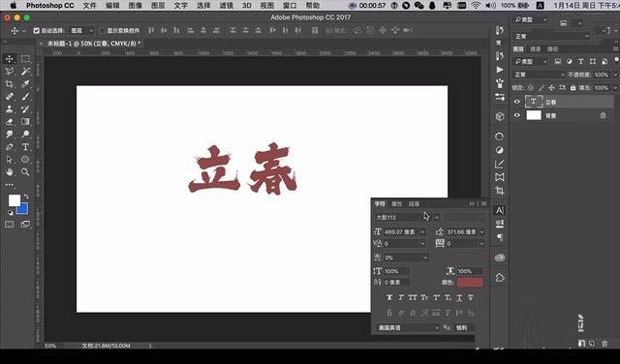Image resolution: width=620 pixels, height=364 pixels.
Task: Select the Rectangular Marquee tool
Action: (x=25, y=59)
